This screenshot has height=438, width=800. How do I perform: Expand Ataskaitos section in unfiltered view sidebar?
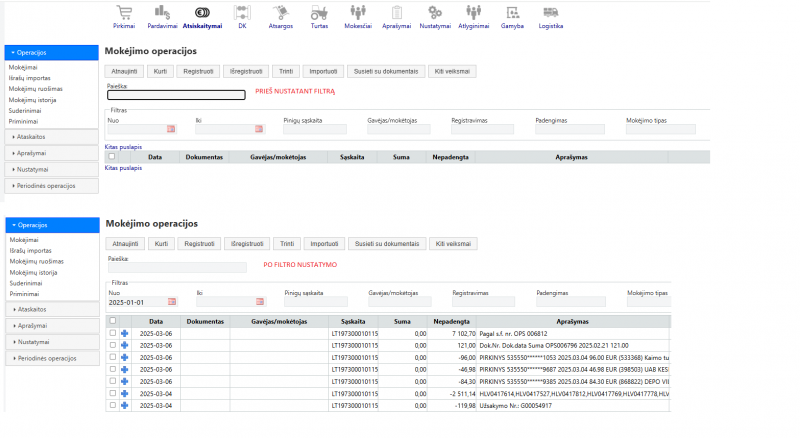(52, 137)
